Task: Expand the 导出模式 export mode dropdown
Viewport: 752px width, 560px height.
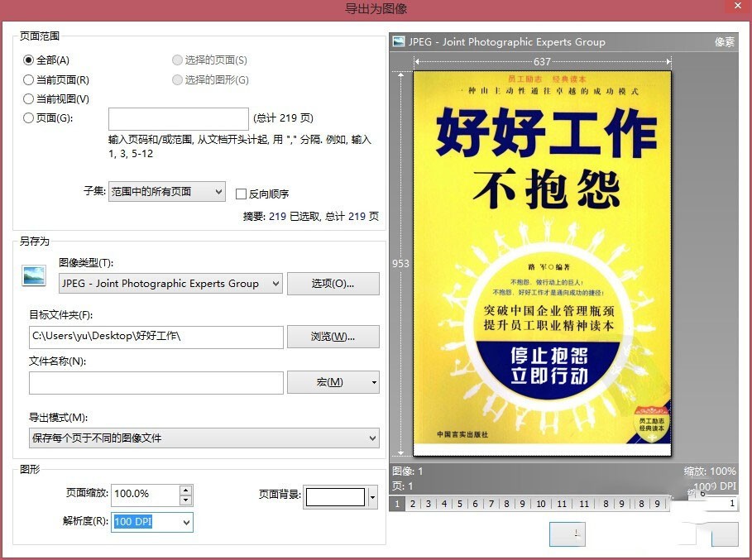Action: point(204,438)
